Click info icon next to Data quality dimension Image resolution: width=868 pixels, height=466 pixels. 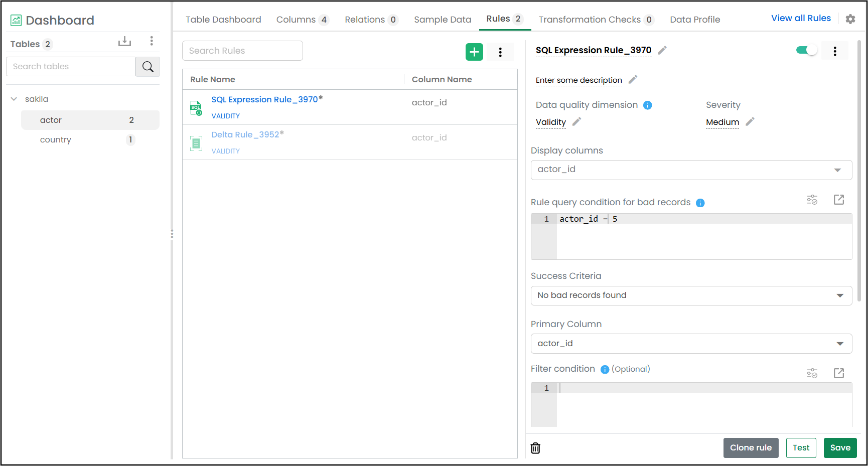648,105
